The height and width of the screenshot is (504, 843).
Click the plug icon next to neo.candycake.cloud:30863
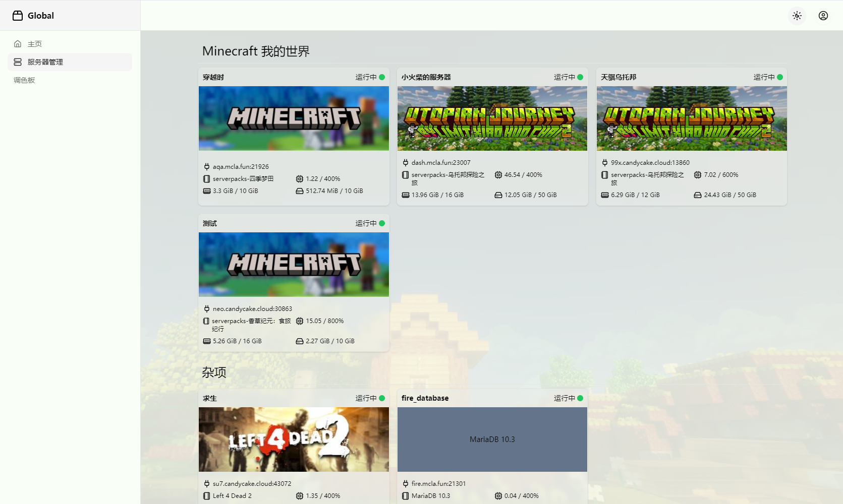pos(206,309)
